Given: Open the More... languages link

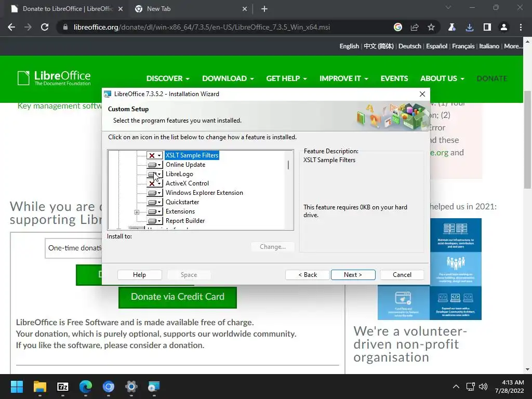Looking at the screenshot, I should (513, 46).
